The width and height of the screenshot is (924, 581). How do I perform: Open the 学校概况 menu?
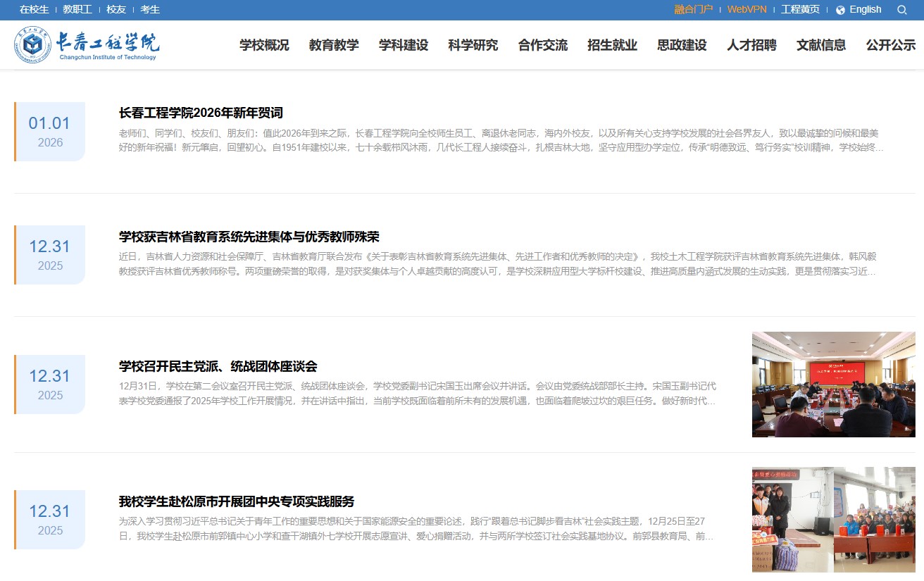(264, 45)
